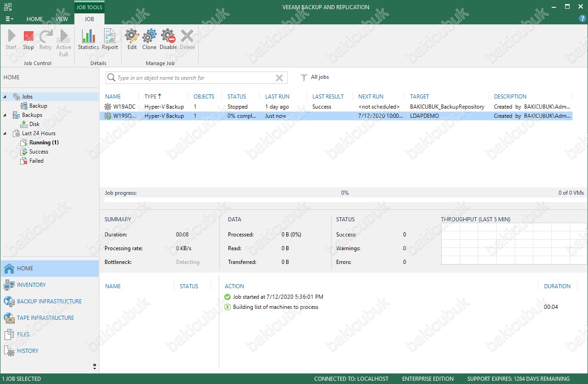Select Backup under Jobs
The image size is (588, 384).
point(39,106)
